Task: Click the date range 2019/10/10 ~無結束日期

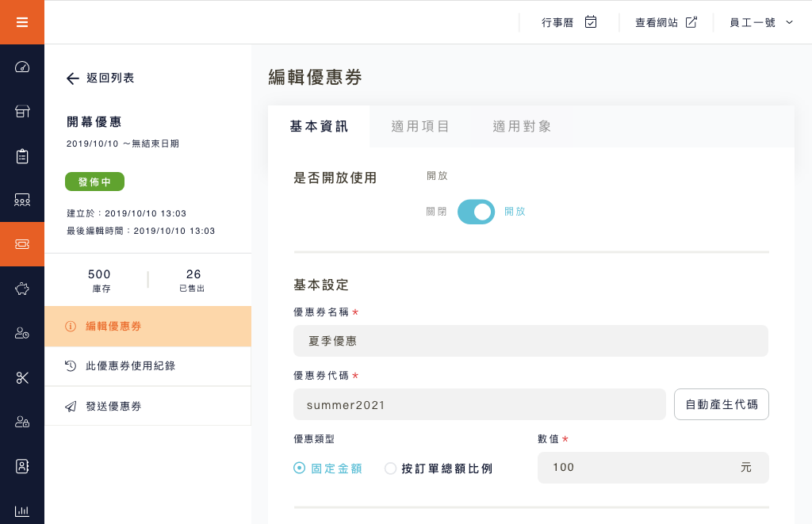Action: click(123, 143)
